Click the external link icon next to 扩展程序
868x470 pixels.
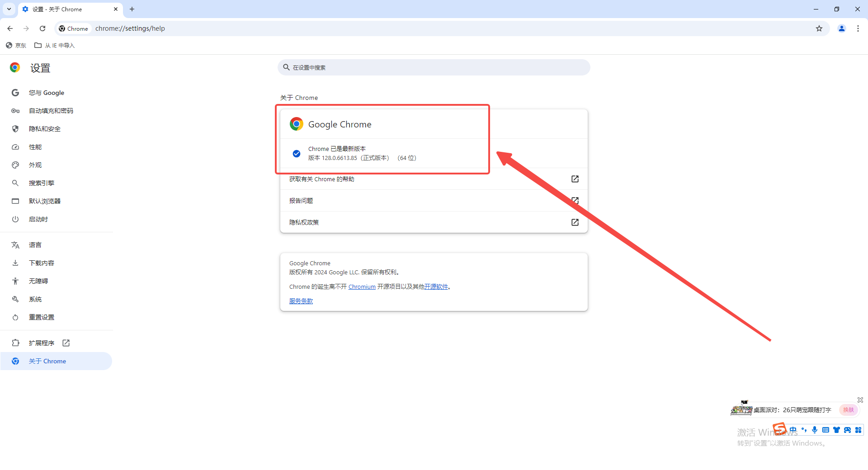coord(66,343)
